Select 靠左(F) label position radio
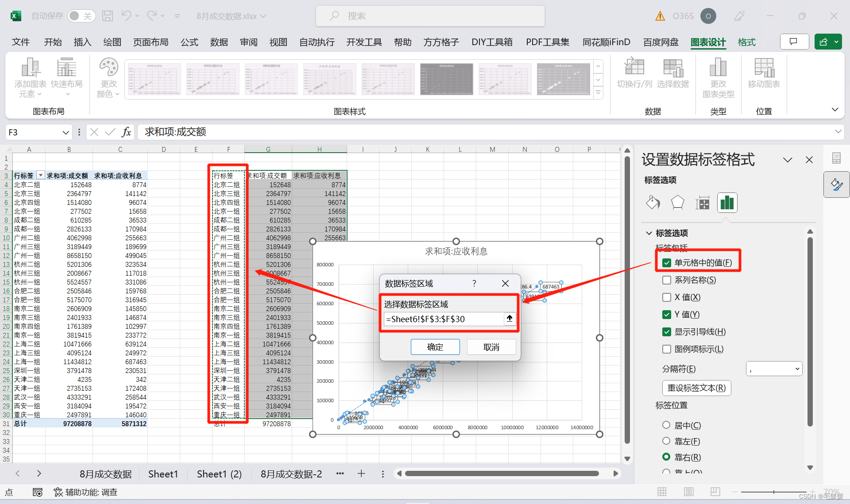Screen dimensions: 850x504 (x=666, y=441)
